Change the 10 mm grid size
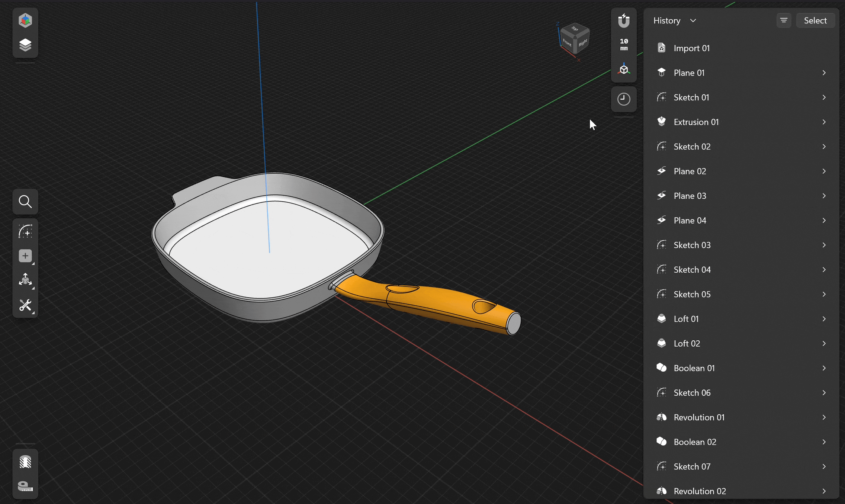Viewport: 845px width, 504px height. [624, 45]
